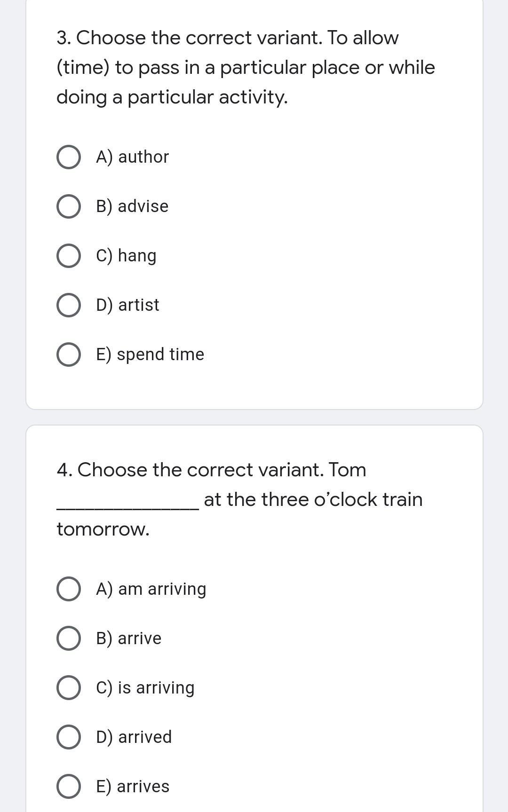The height and width of the screenshot is (812, 508).
Task: Select radio button for A) author
Action: (x=68, y=157)
